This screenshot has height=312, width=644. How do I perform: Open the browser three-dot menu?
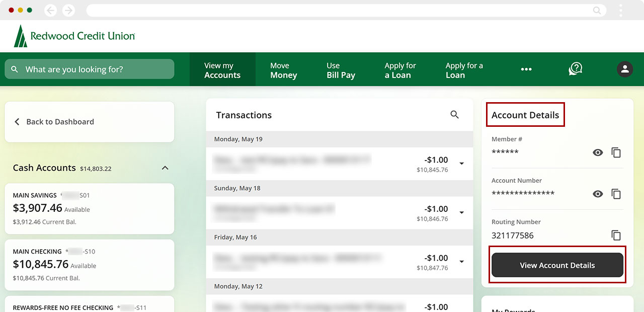coord(621,10)
